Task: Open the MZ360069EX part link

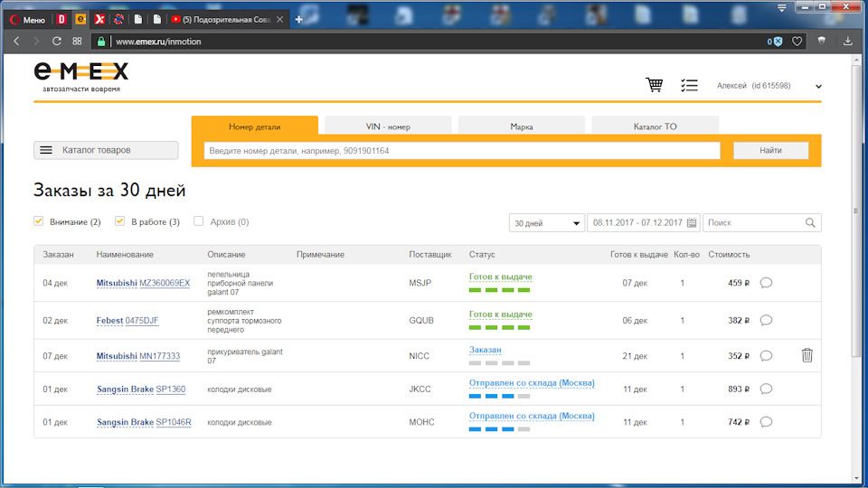Action: (165, 283)
